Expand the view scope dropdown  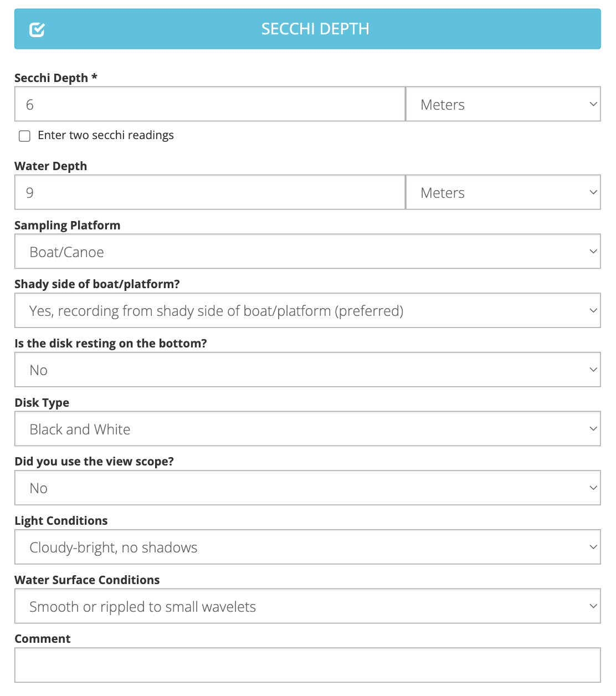(307, 488)
